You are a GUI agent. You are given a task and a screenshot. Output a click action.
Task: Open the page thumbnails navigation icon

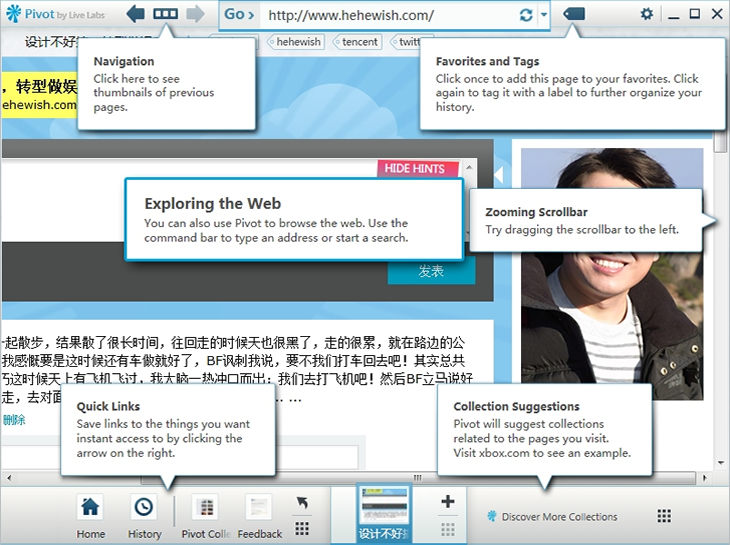coord(166,15)
